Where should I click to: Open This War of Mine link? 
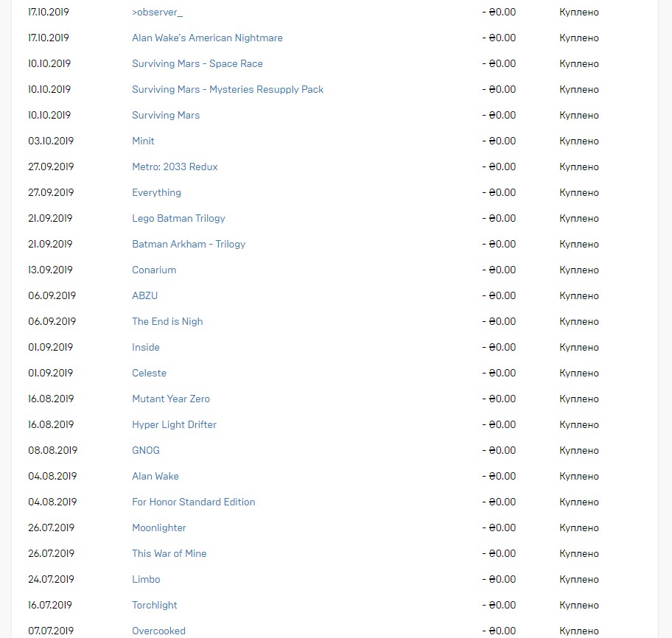click(x=169, y=553)
